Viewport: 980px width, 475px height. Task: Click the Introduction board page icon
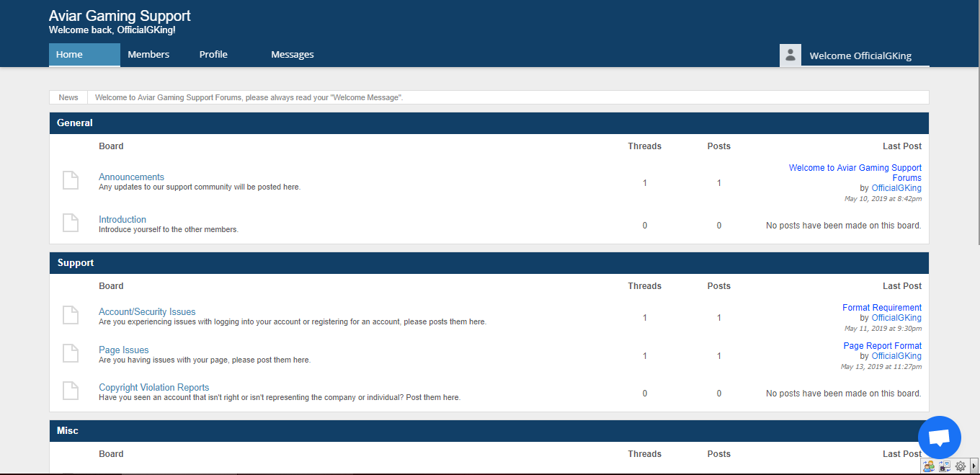(x=71, y=223)
